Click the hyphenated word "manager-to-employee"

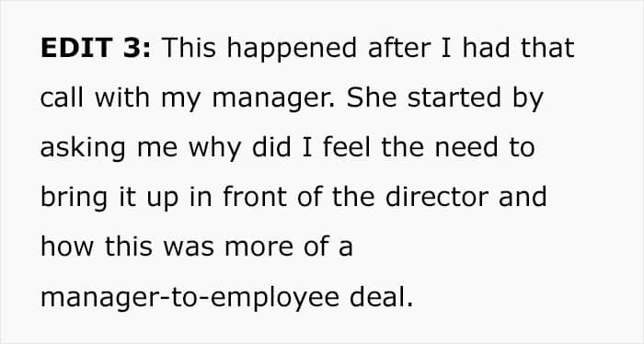coord(190,298)
